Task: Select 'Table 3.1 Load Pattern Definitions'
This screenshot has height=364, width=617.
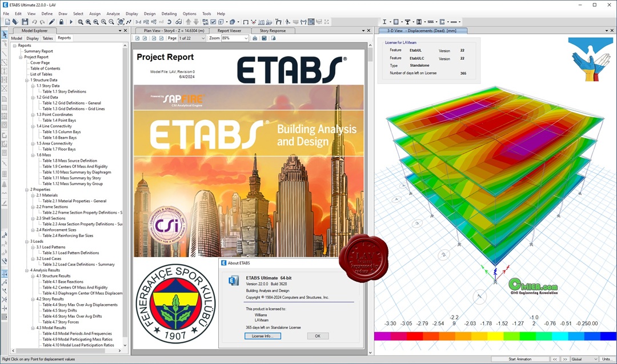Action: [x=70, y=253]
